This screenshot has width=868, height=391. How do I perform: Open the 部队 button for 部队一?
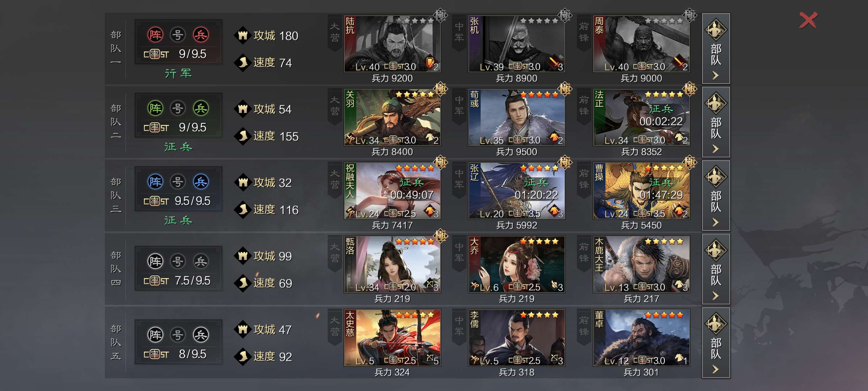pyautogui.click(x=716, y=49)
